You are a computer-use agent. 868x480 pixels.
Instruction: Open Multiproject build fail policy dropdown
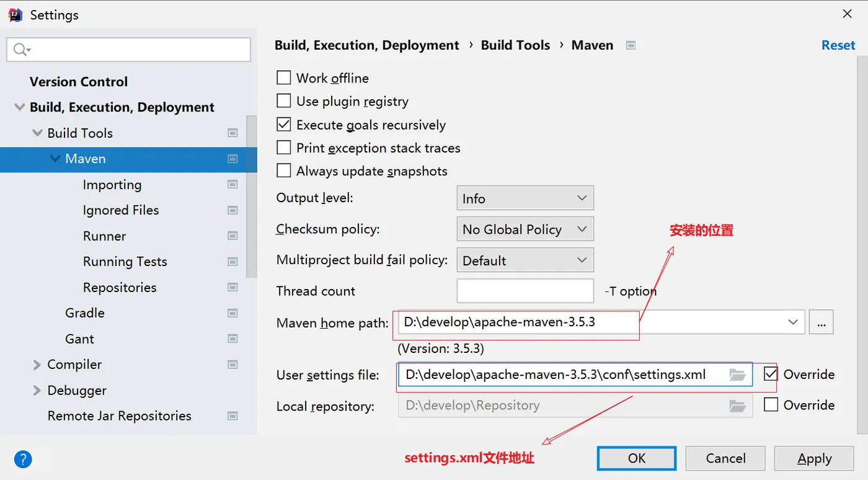point(525,260)
